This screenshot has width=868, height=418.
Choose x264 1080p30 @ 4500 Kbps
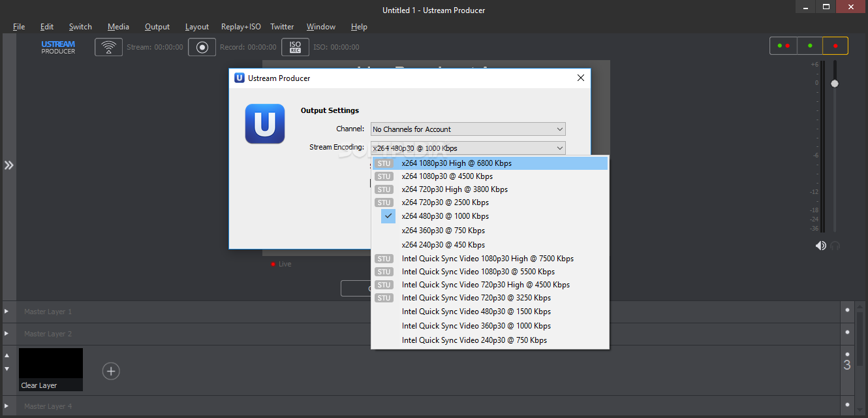click(490, 176)
